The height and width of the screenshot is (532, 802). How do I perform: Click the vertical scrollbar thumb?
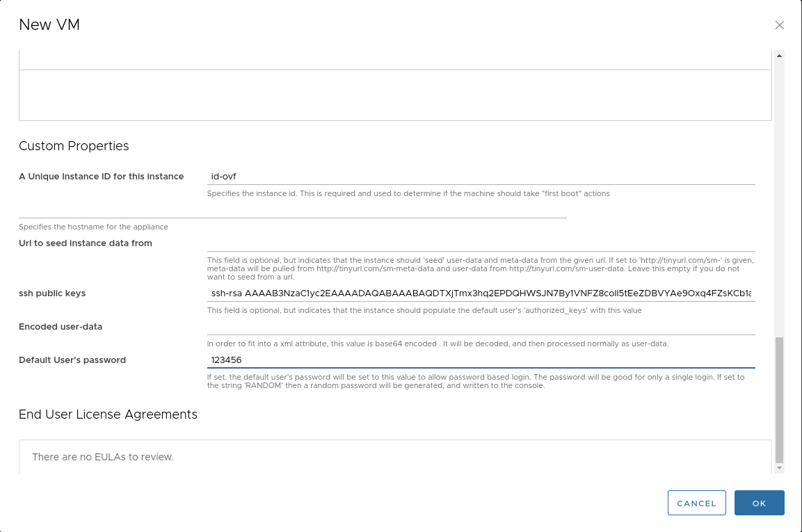coord(779,400)
